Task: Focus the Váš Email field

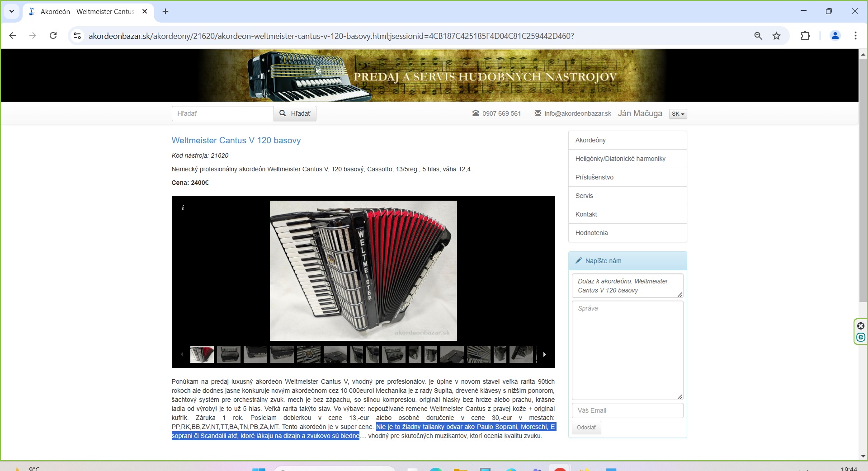Action: click(x=627, y=410)
